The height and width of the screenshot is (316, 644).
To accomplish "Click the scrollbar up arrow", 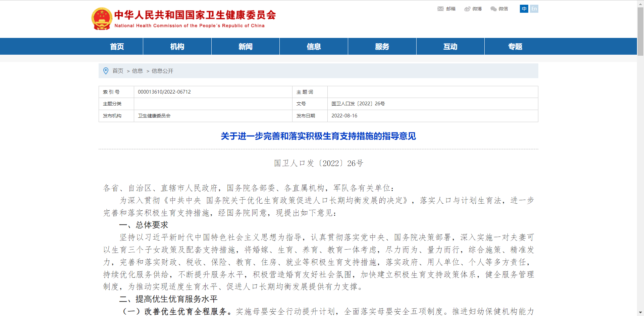I will [640, 3].
